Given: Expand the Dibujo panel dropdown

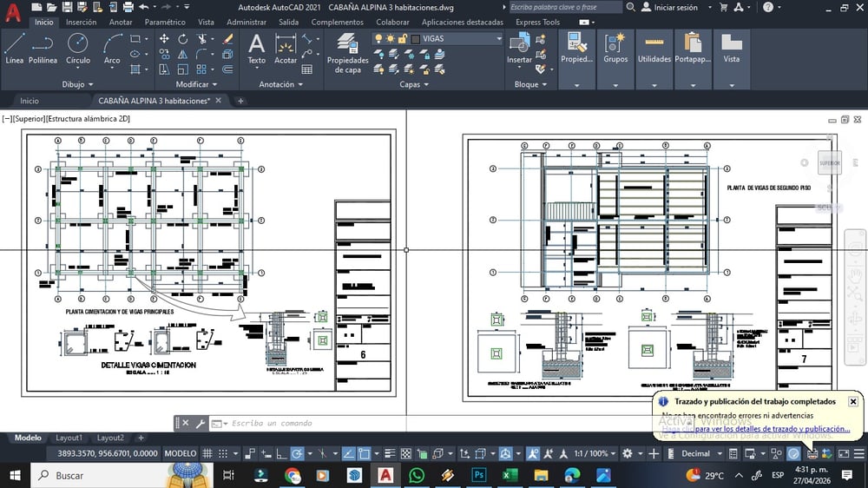Looking at the screenshot, I should (77, 84).
